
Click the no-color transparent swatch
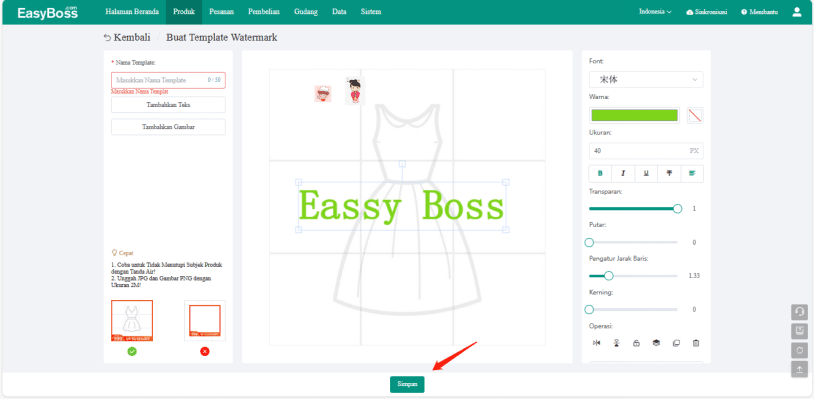point(695,115)
